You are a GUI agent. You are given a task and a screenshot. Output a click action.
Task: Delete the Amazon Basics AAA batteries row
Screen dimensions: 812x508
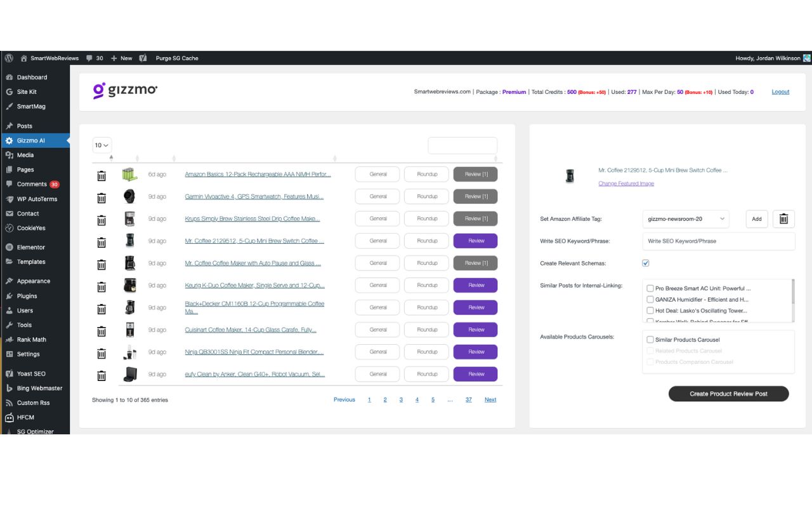point(101,176)
